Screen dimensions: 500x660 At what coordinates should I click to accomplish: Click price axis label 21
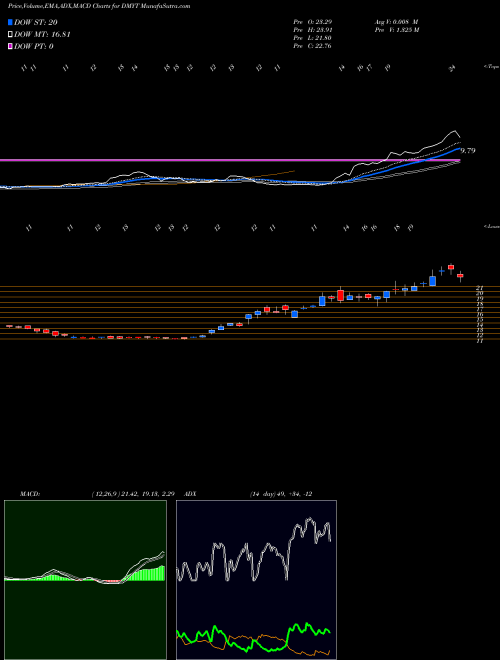pyautogui.click(x=479, y=288)
